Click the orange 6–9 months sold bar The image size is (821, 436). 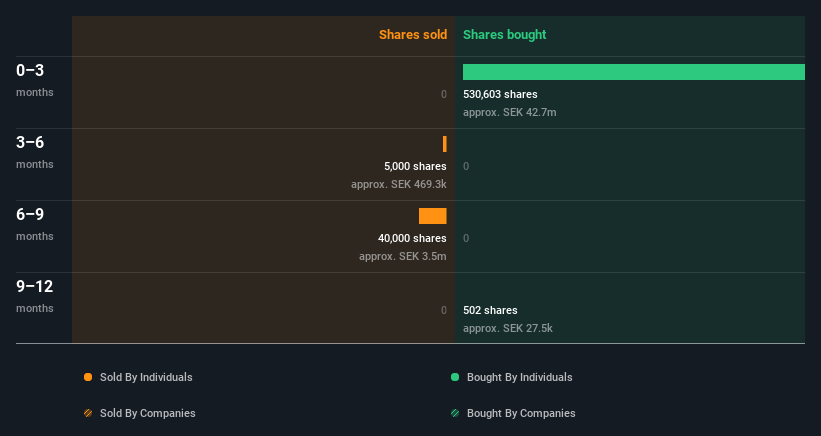pyautogui.click(x=432, y=216)
